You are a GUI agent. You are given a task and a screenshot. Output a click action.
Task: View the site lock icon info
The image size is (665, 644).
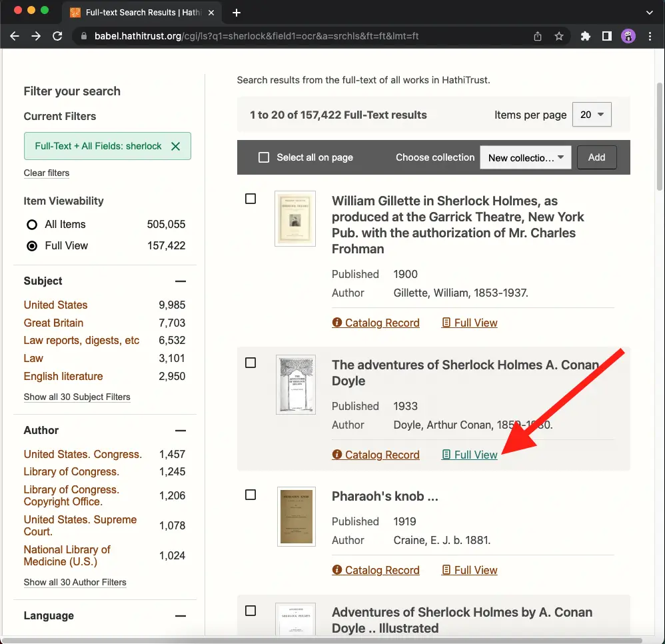click(84, 36)
